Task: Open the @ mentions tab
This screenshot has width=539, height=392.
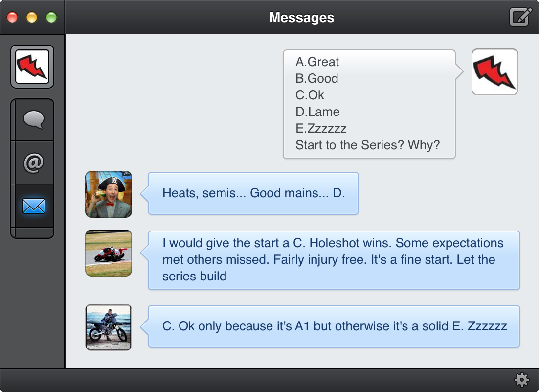Action: (33, 163)
